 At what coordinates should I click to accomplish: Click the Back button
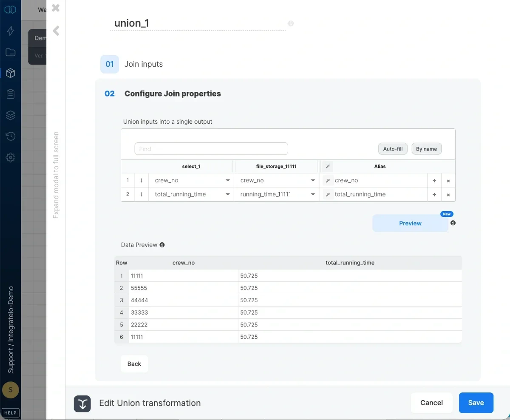click(134, 364)
